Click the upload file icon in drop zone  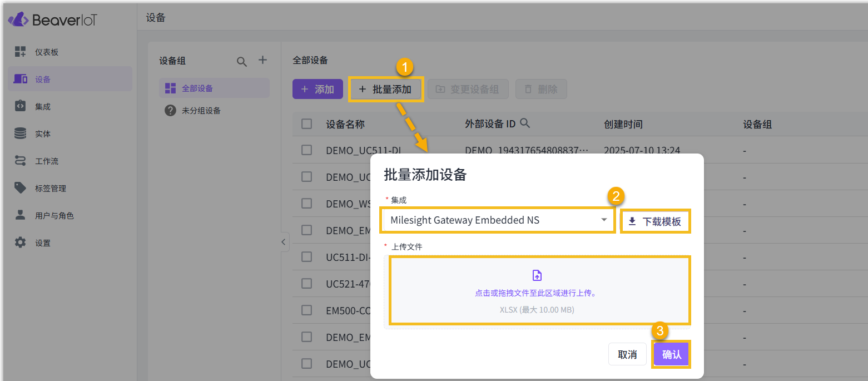coord(537,275)
